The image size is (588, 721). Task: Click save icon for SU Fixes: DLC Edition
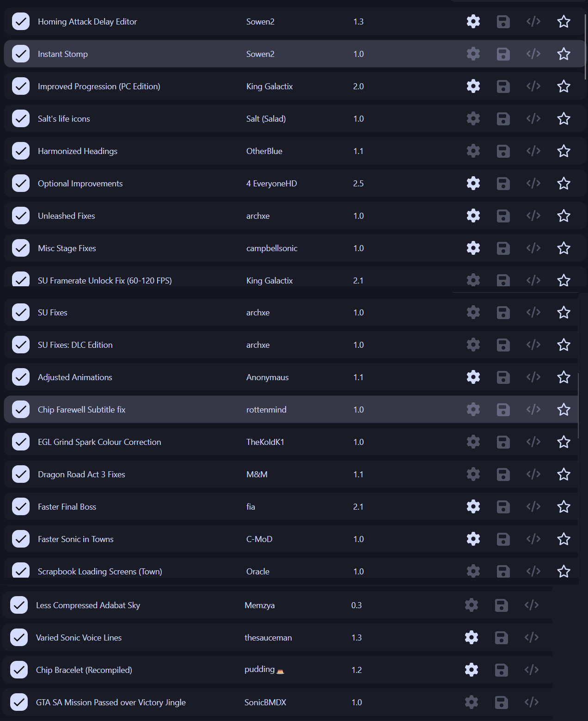(503, 345)
